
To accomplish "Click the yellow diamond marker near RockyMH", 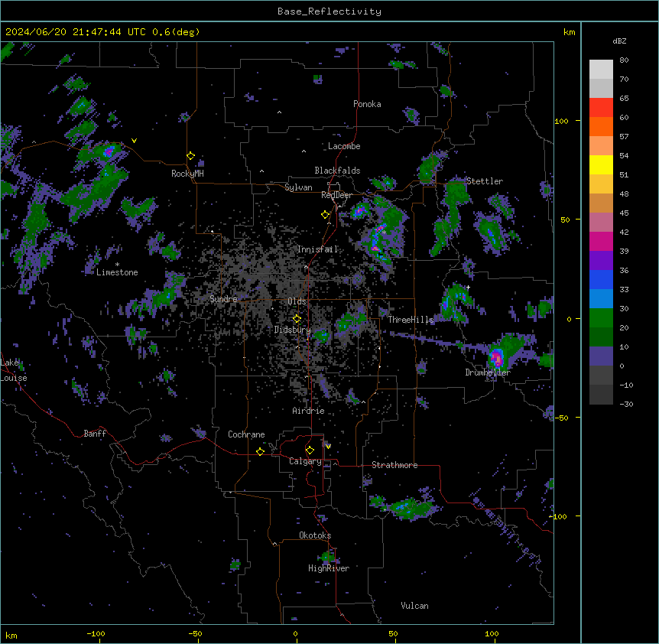I will (190, 156).
